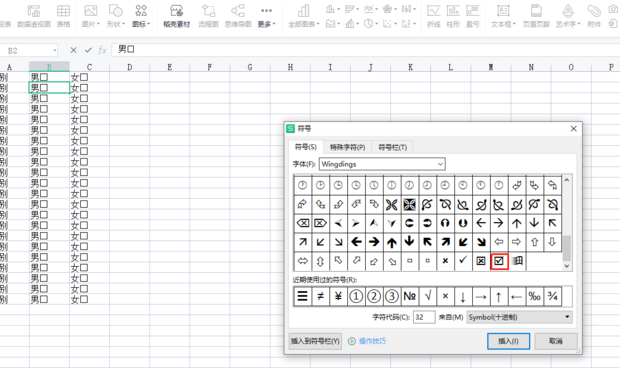Expand the Name Box dropdown arrow
Screen dimensions: 620x368
[55, 51]
